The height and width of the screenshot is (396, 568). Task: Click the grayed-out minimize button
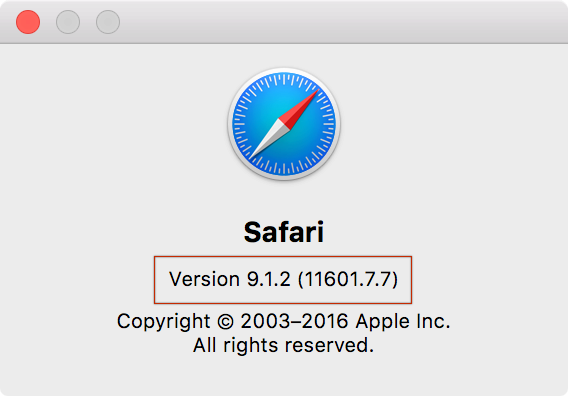pos(68,22)
